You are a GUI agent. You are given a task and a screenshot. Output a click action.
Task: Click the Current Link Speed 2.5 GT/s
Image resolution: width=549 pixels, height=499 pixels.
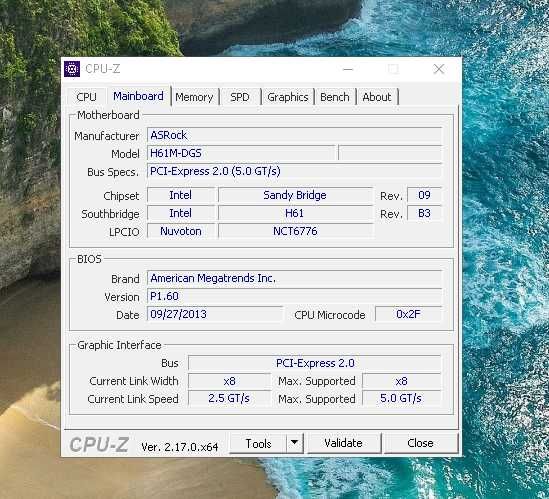pyautogui.click(x=229, y=398)
